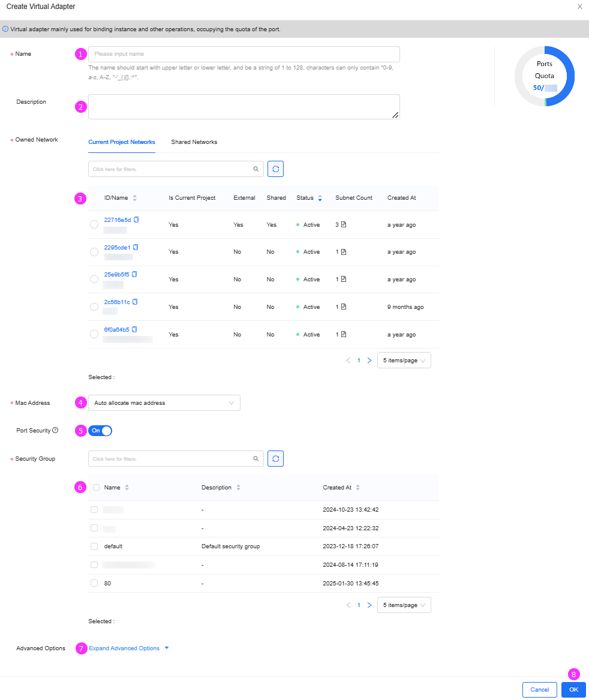Open network link 2c56b11c
The height and width of the screenshot is (700, 589).
(x=117, y=302)
